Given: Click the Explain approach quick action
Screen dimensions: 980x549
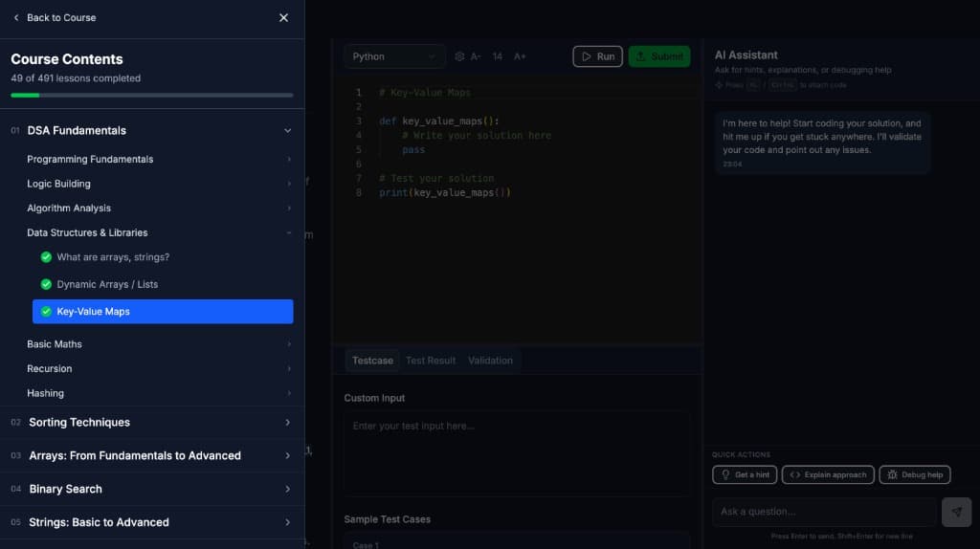Looking at the screenshot, I should (828, 474).
